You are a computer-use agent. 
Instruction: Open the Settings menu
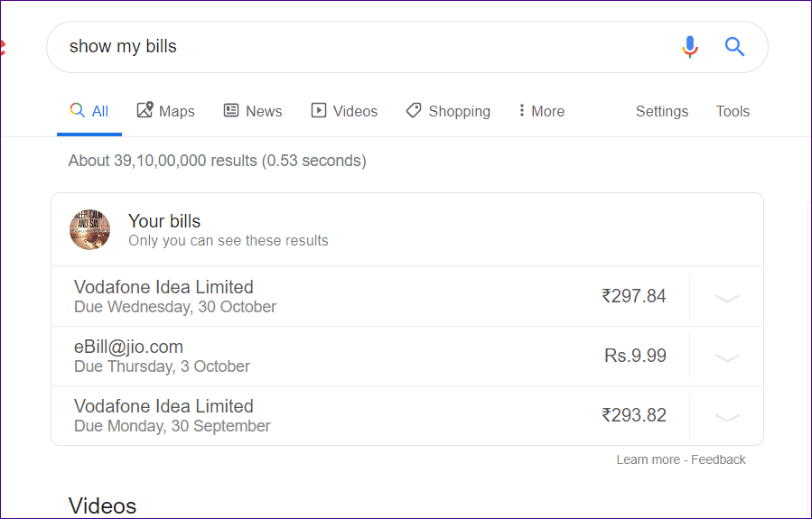pos(662,111)
